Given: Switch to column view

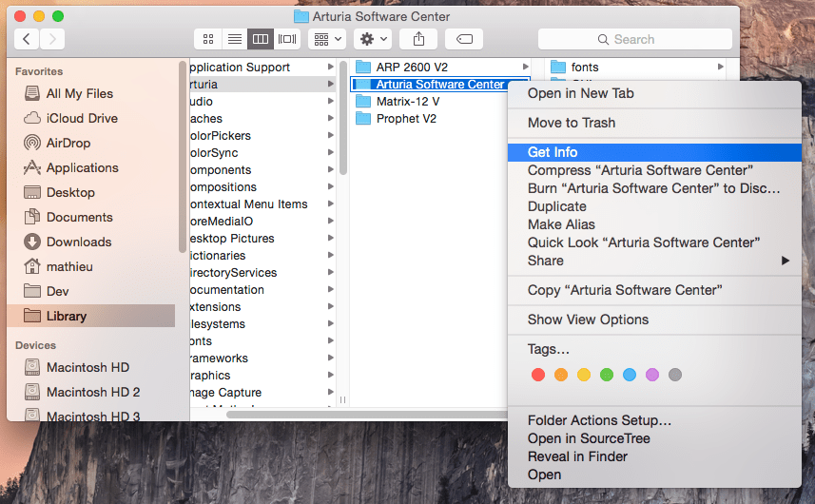Looking at the screenshot, I should pos(261,39).
